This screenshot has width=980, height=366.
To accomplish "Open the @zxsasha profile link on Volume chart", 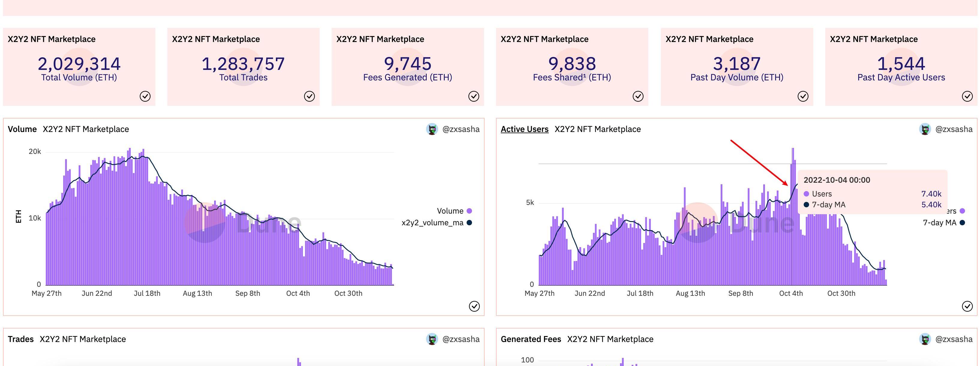I will [461, 129].
